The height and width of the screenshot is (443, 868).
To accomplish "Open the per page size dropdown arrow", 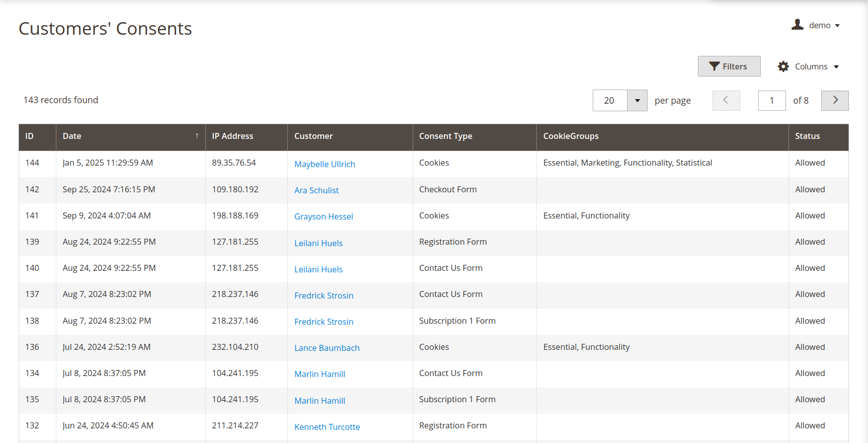I will [637, 101].
